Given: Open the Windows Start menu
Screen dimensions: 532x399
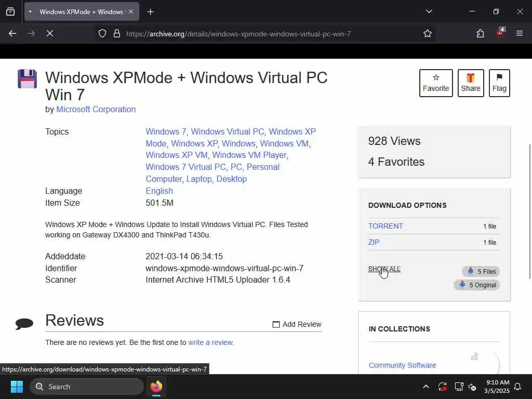Looking at the screenshot, I should point(17,387).
